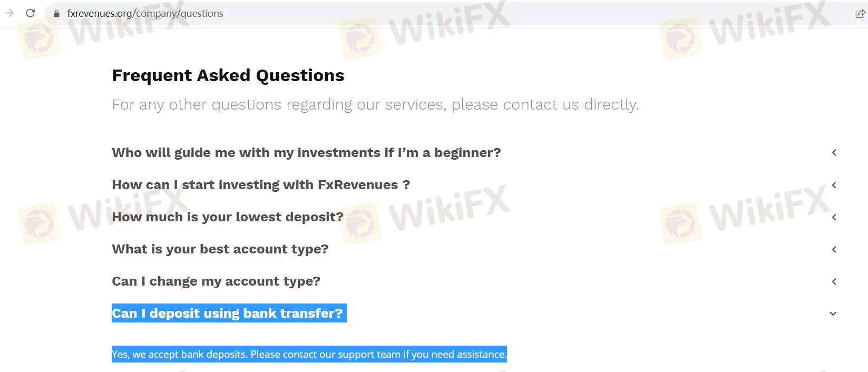
Task: Click the 'Can I change my account type?' heading
Action: (216, 281)
